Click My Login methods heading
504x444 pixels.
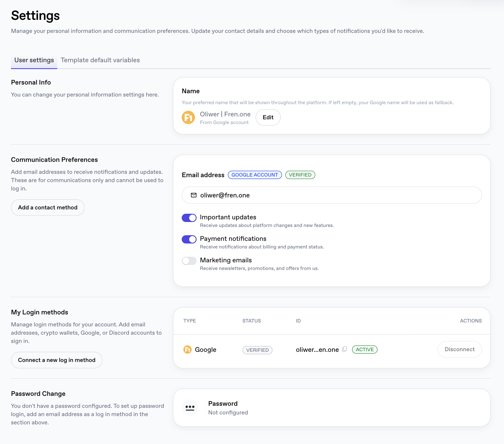pos(39,312)
